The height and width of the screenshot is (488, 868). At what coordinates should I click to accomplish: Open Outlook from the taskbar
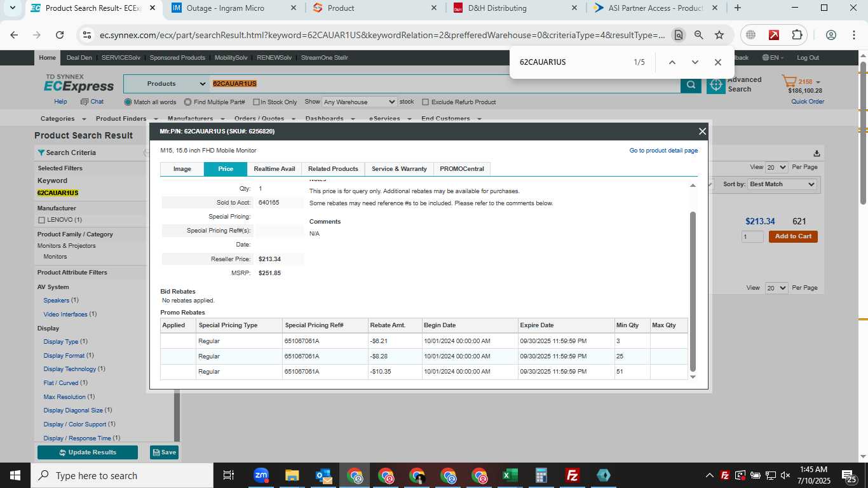[x=323, y=475]
